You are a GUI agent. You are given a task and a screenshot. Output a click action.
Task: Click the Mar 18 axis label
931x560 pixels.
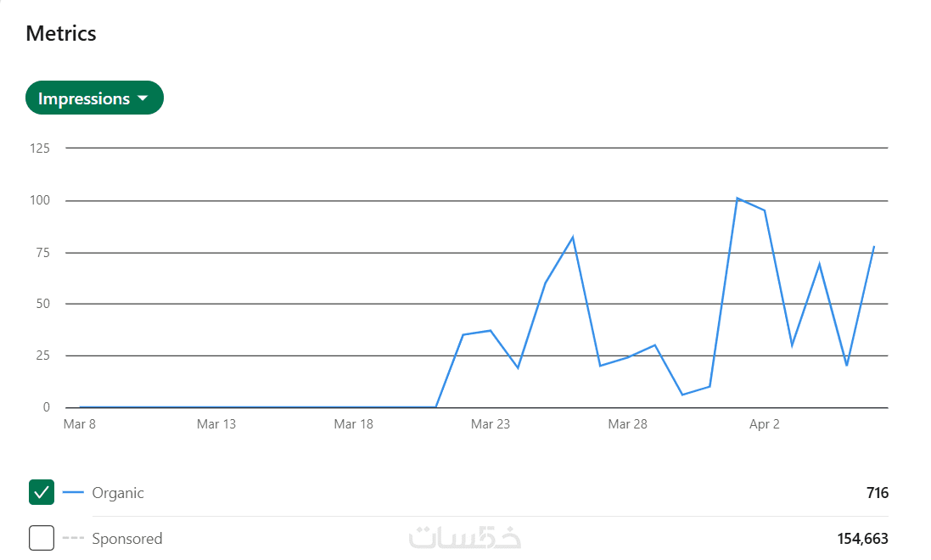pos(354,424)
